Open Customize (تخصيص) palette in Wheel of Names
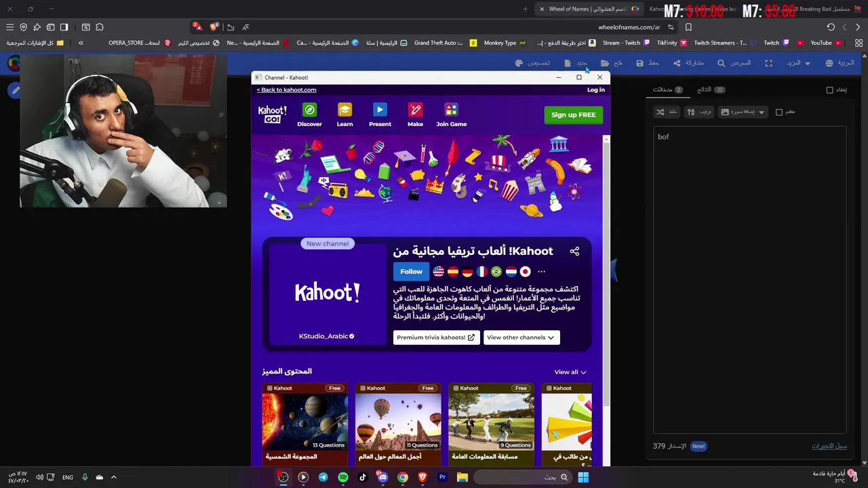868x488 pixels. 532,63
